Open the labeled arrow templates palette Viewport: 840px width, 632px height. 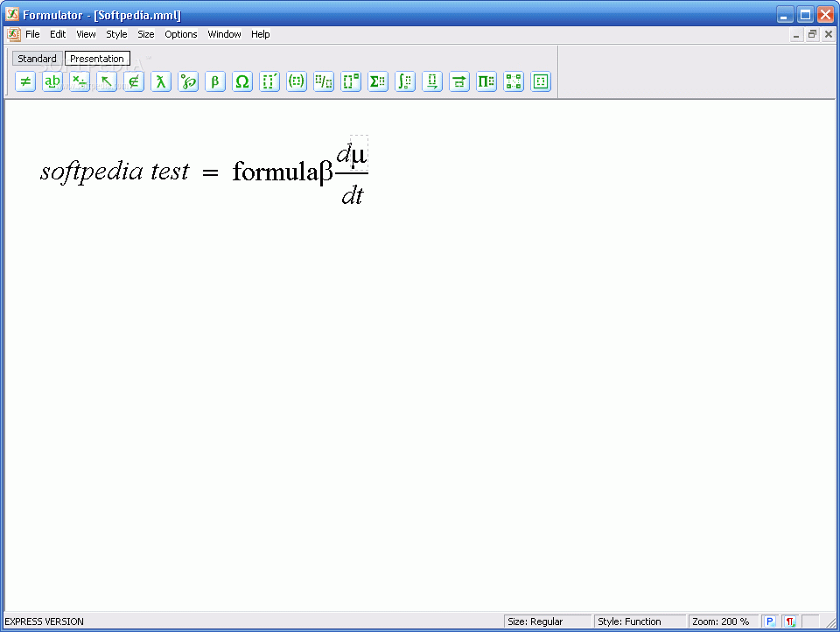point(459,81)
